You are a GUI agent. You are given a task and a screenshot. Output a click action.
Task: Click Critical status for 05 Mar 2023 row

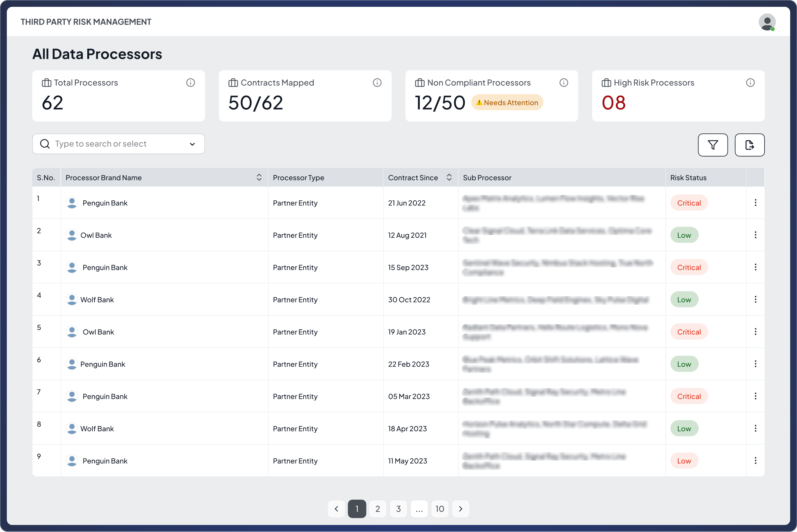[x=689, y=396]
